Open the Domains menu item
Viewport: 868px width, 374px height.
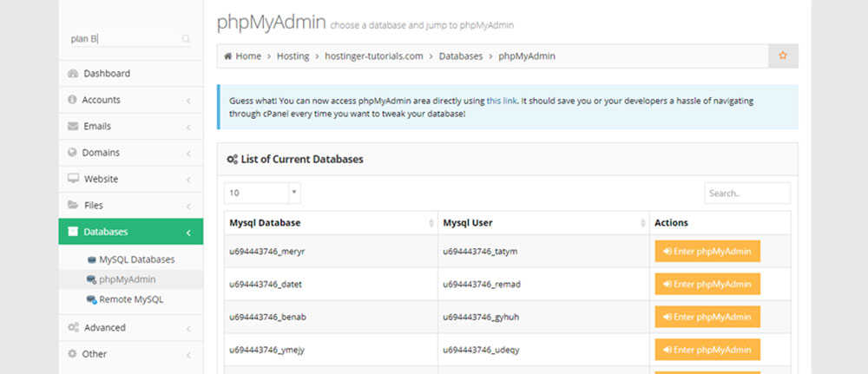[x=131, y=153]
